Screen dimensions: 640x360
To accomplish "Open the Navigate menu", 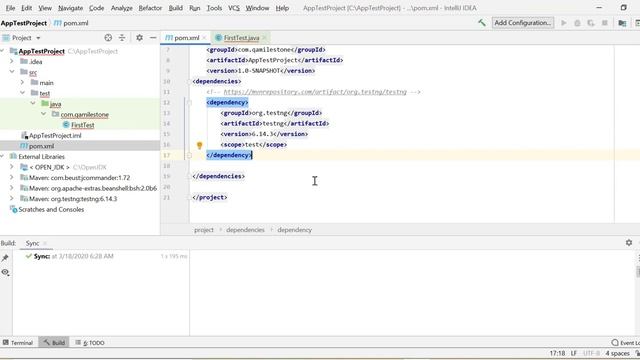I will 70,8.
